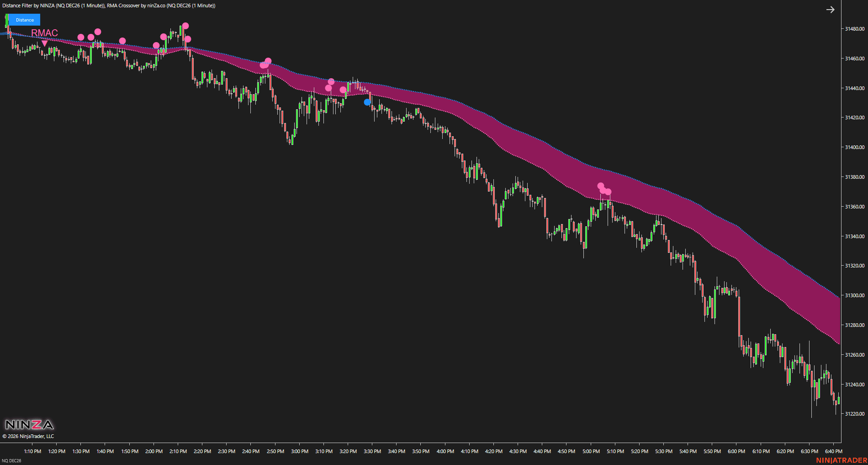Click the pink down-triangle marker under RMAC
Image resolution: width=868 pixels, height=465 pixels.
click(44, 43)
